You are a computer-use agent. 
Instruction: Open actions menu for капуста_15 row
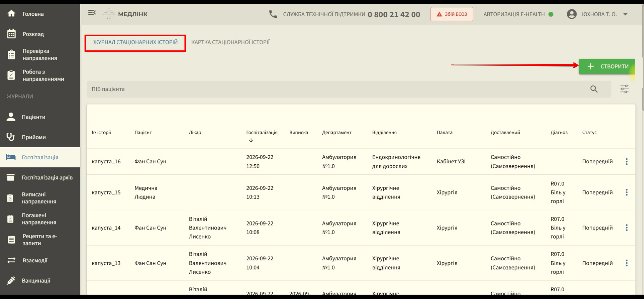point(626,193)
